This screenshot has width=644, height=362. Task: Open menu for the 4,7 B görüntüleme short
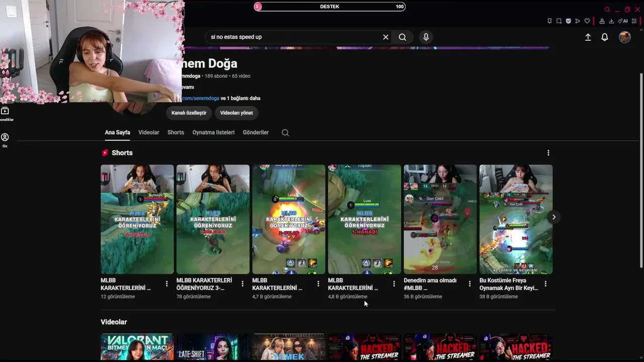click(318, 284)
